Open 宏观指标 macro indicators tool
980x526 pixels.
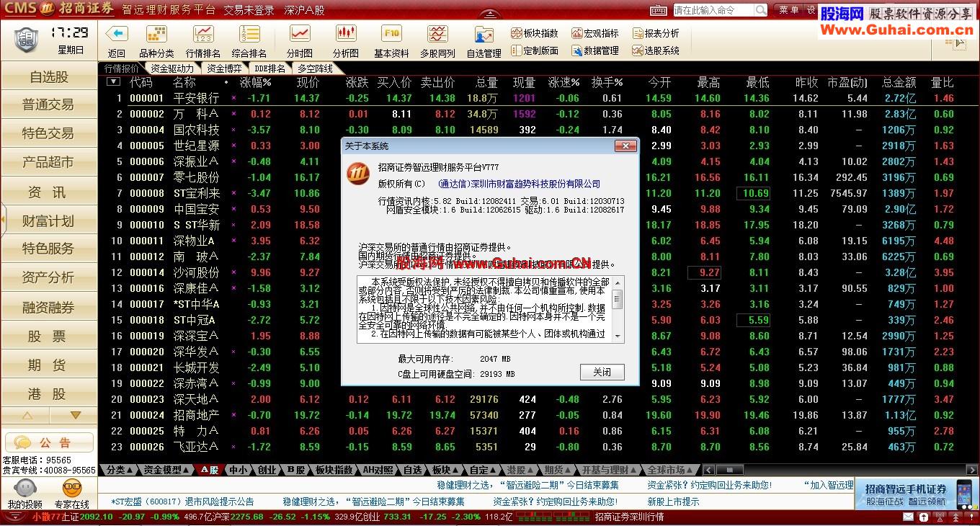[x=595, y=33]
